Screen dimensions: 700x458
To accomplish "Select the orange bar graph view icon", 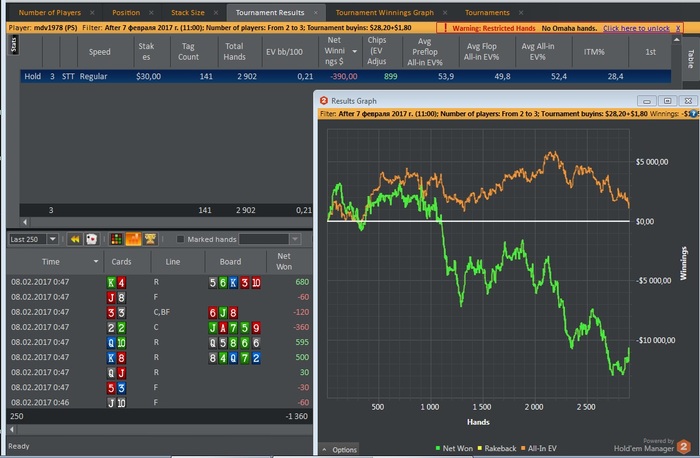I will [x=133, y=239].
